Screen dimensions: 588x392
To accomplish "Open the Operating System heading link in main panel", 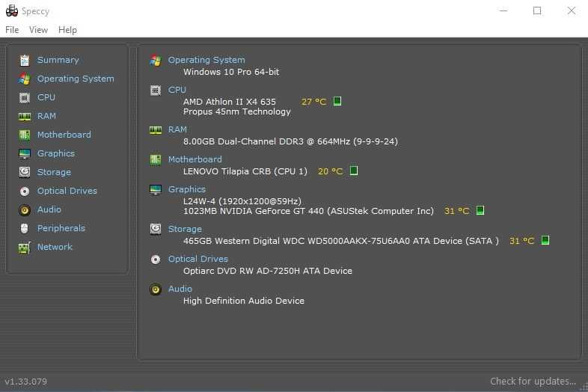I will coord(206,60).
